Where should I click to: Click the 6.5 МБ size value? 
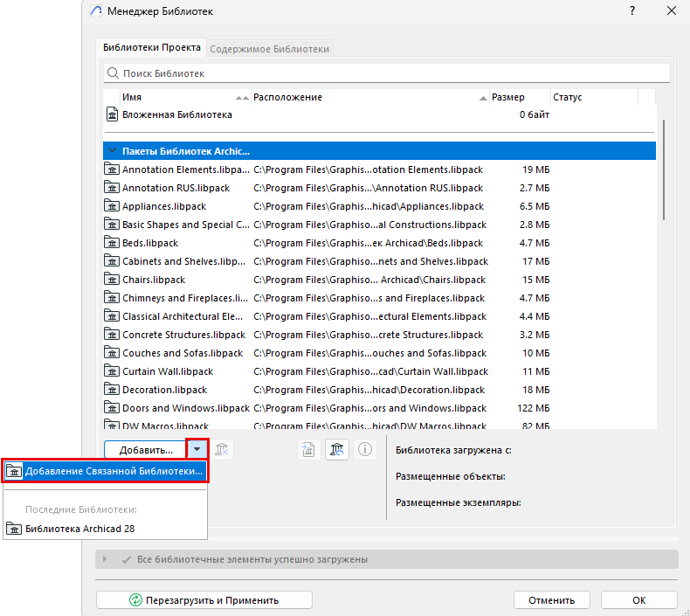(535, 206)
